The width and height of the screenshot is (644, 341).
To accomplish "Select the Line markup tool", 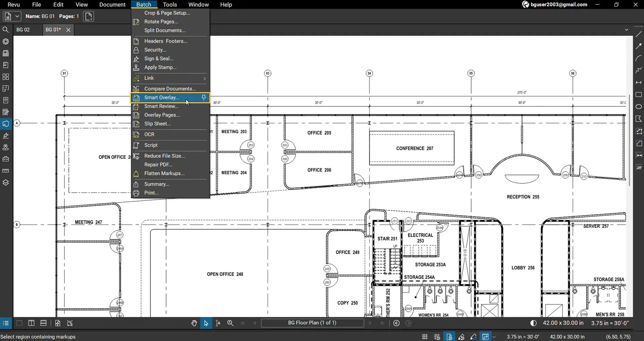I will [x=639, y=34].
